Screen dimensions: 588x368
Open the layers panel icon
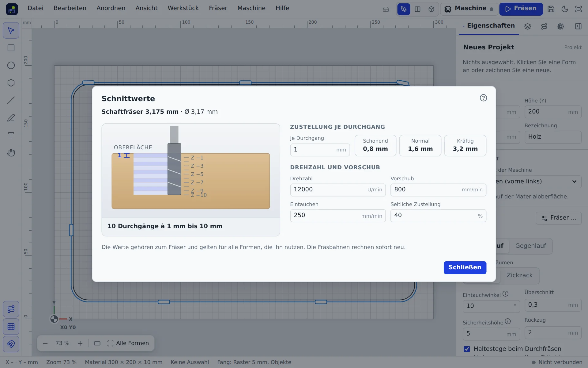tap(527, 26)
